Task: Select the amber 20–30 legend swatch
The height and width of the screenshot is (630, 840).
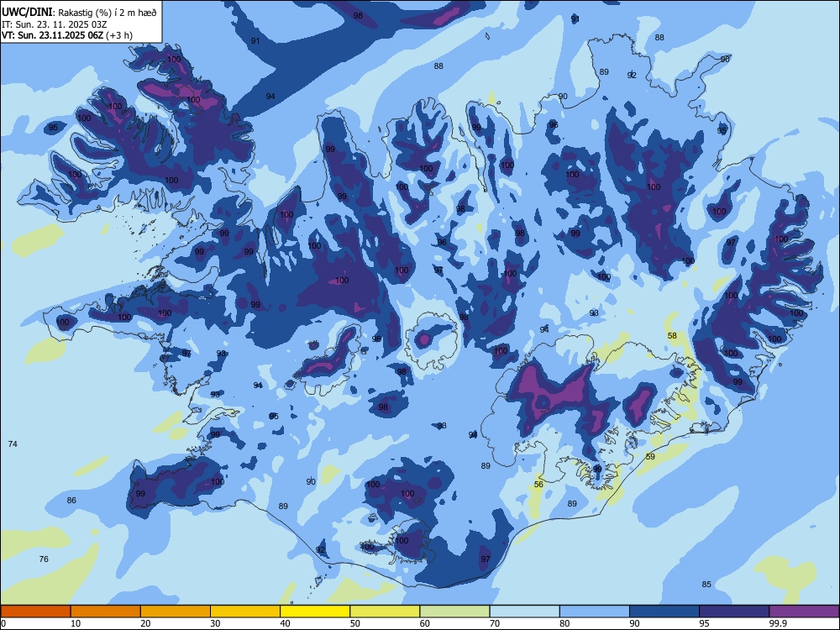Action: 176,612
